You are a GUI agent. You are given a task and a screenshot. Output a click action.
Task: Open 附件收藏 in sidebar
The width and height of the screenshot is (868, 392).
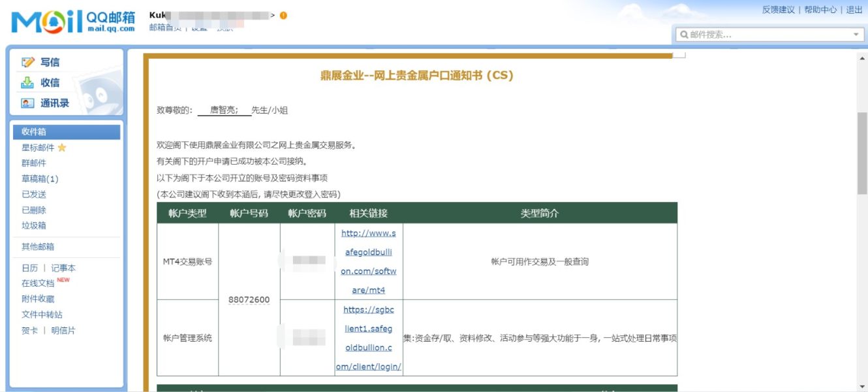pos(38,299)
